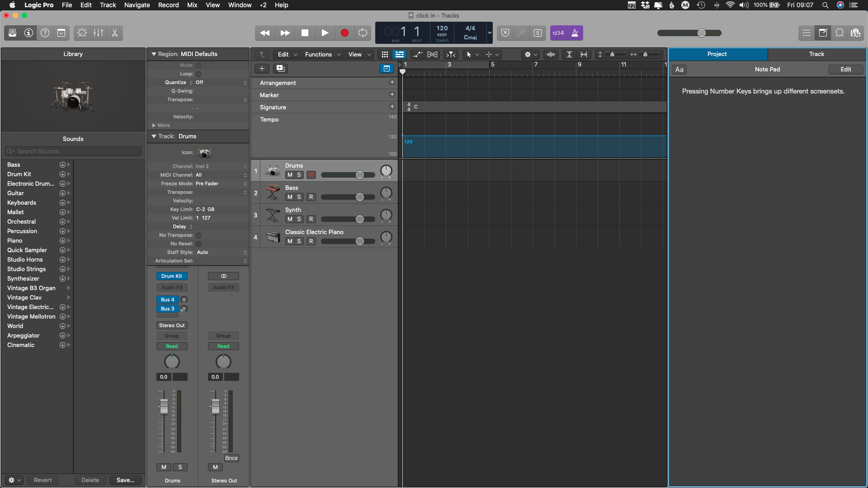Click the Add Track plus button
868x488 pixels.
click(262, 69)
